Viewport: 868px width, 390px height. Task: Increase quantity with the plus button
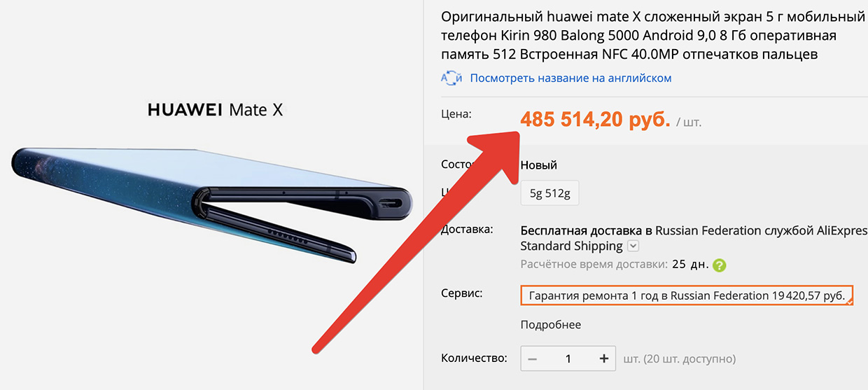tap(604, 358)
